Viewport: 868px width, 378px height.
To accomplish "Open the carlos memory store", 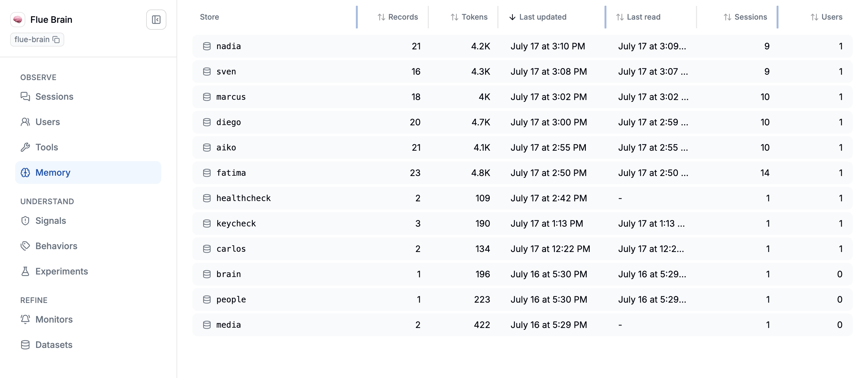I will [522, 249].
